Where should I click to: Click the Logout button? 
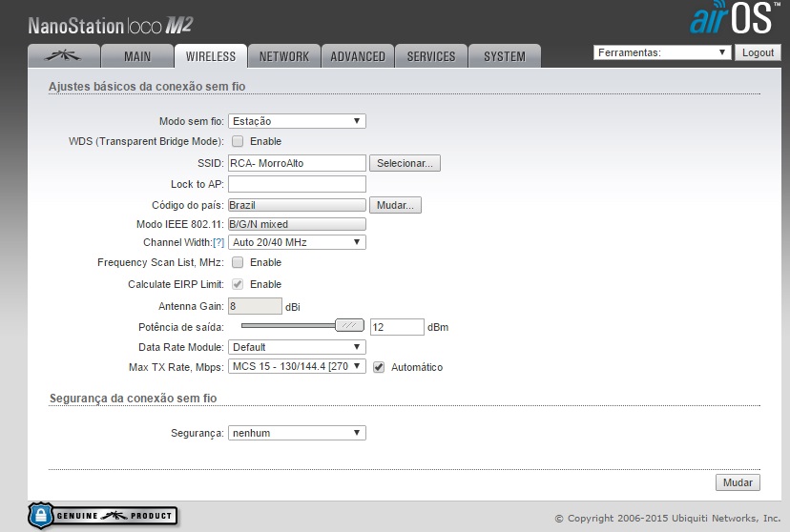758,52
